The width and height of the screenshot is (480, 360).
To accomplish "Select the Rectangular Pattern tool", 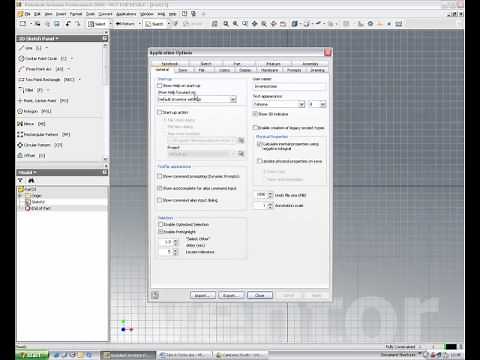I will coord(44,134).
